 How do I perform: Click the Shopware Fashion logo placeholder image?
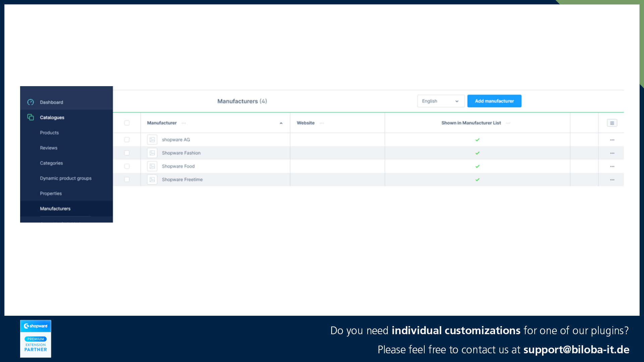pos(152,153)
